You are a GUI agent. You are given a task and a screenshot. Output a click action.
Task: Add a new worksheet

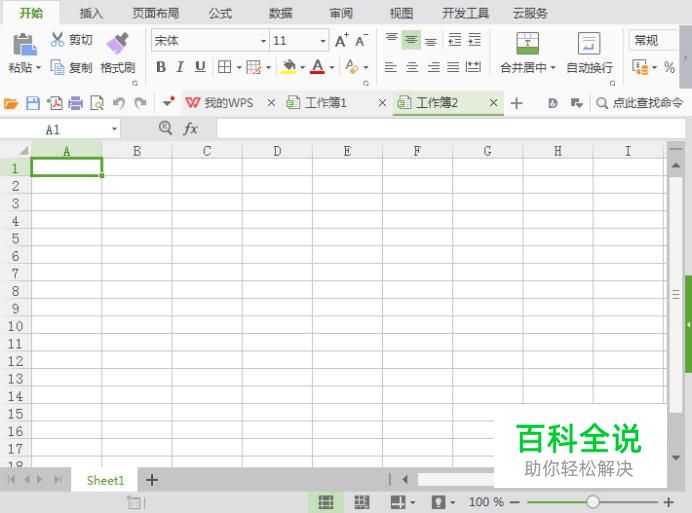click(152, 479)
